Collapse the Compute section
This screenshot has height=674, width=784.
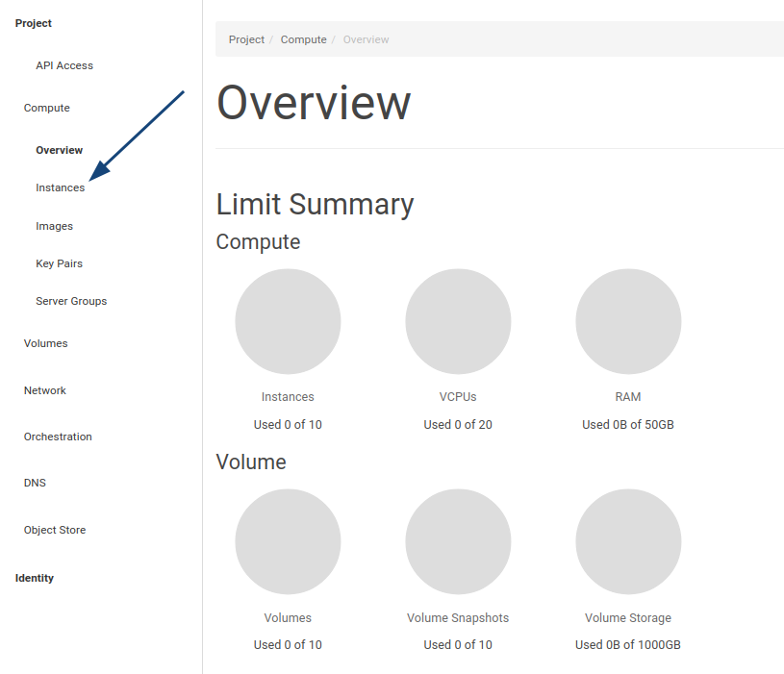pos(46,108)
